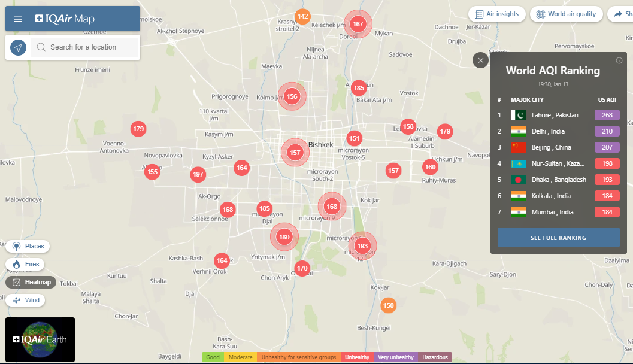
Task: Select the 193 AQI cluster marker
Action: point(362,246)
